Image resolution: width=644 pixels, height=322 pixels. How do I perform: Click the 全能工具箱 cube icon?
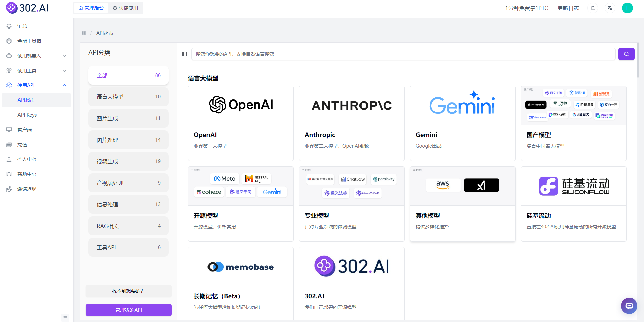9,41
